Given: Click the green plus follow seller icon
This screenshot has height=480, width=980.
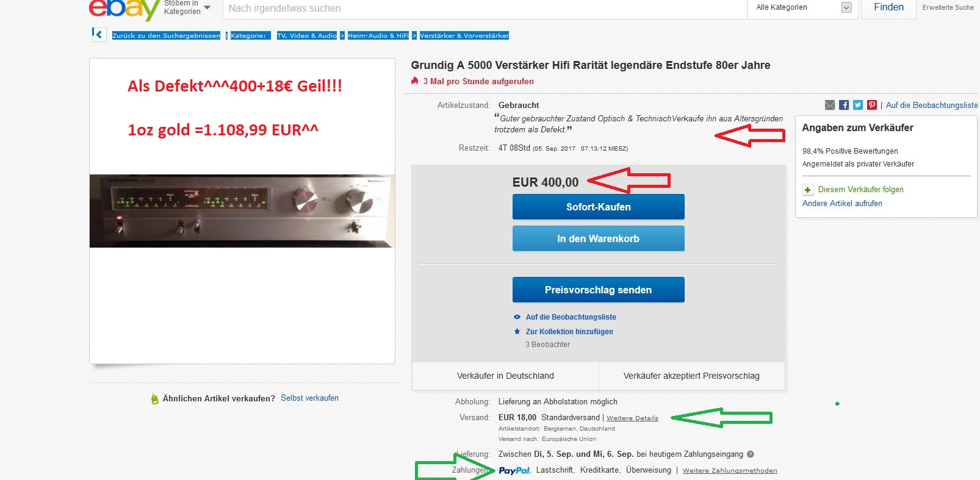Looking at the screenshot, I should click(x=807, y=190).
